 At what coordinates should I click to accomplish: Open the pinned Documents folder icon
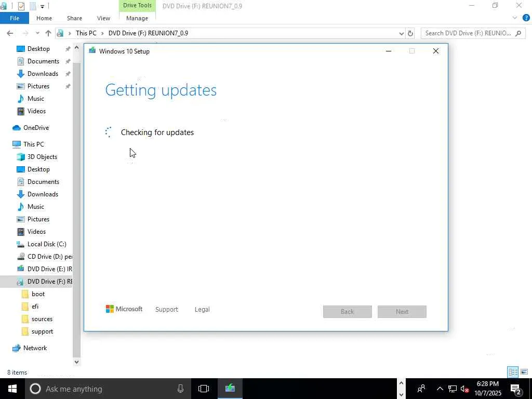click(21, 61)
